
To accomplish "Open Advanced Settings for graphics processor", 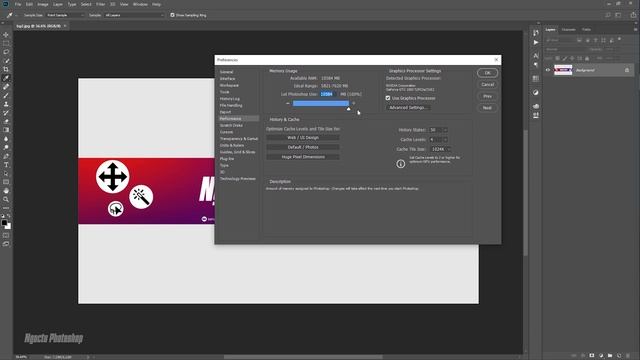I will (x=408, y=108).
